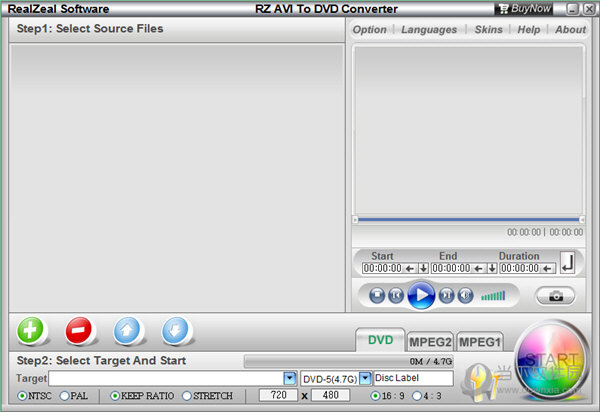Stop playback in the preview player

click(377, 295)
